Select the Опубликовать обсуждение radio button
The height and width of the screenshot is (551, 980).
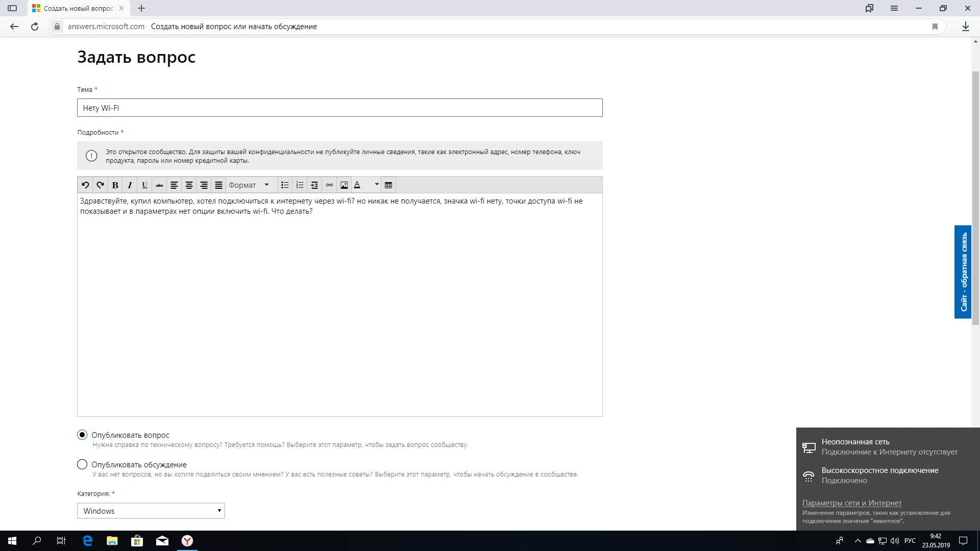[x=82, y=464]
